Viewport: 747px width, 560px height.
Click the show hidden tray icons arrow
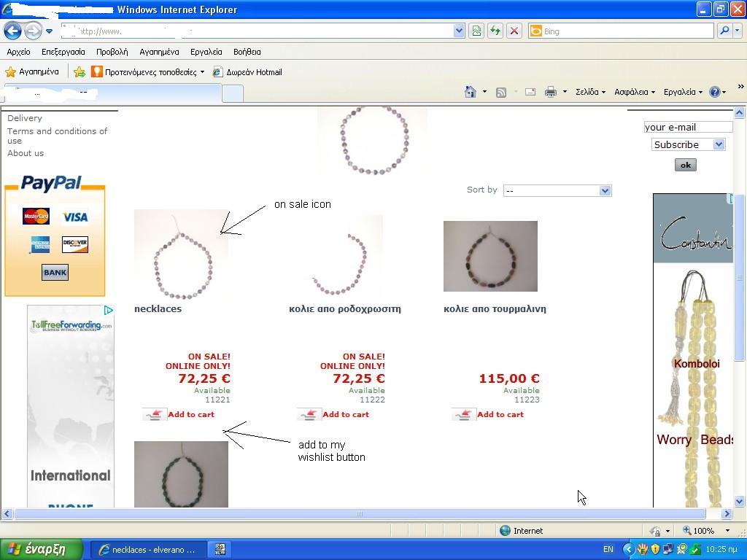[x=628, y=549]
